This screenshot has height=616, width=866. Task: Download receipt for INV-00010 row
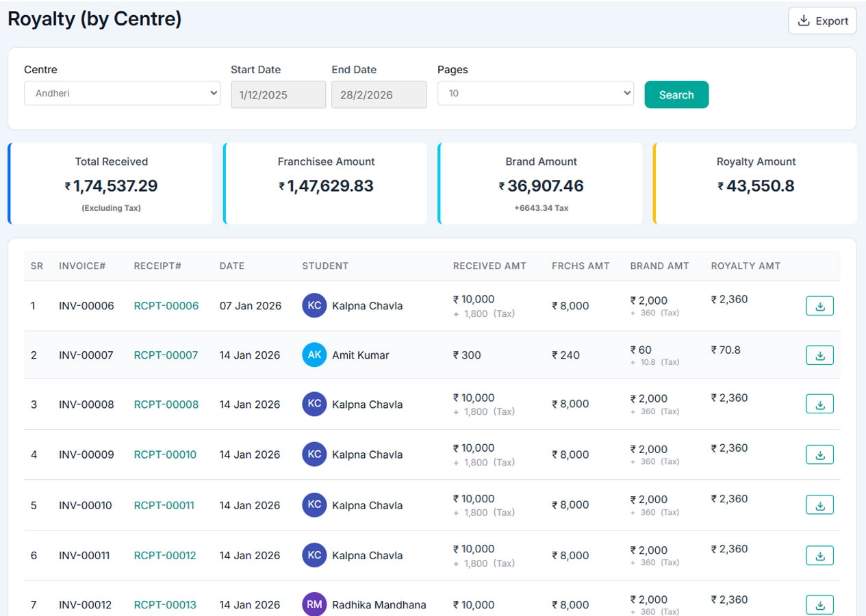(x=819, y=505)
